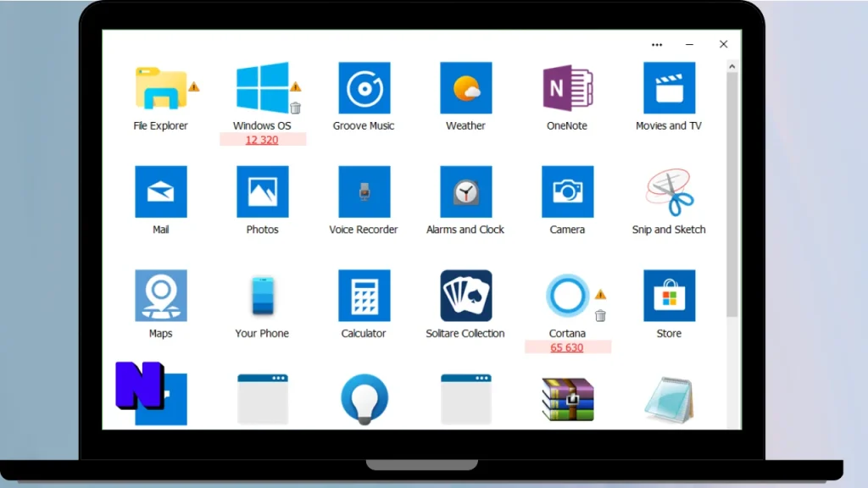
Task: Open the Maps app icon
Action: (161, 296)
